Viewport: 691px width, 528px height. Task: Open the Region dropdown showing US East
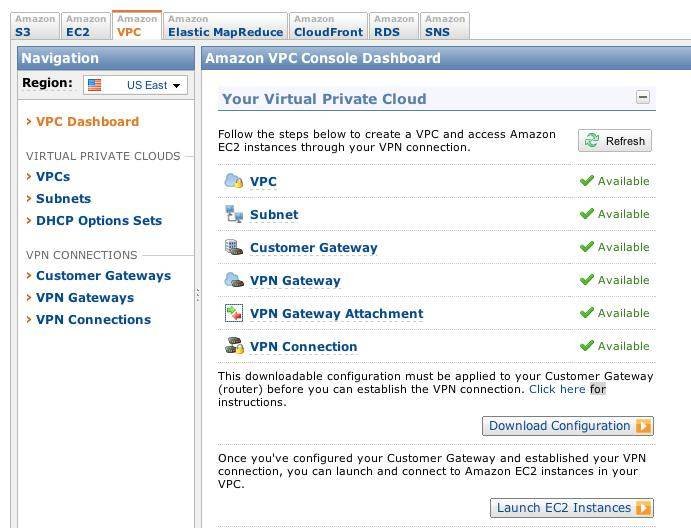pos(135,85)
